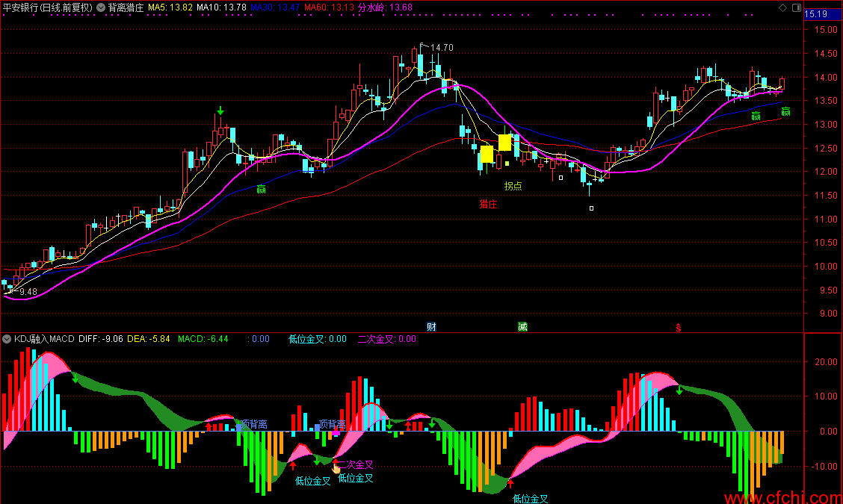This screenshot has height=504, width=843.
Task: Click the red S marker on timeline
Action: point(679,327)
